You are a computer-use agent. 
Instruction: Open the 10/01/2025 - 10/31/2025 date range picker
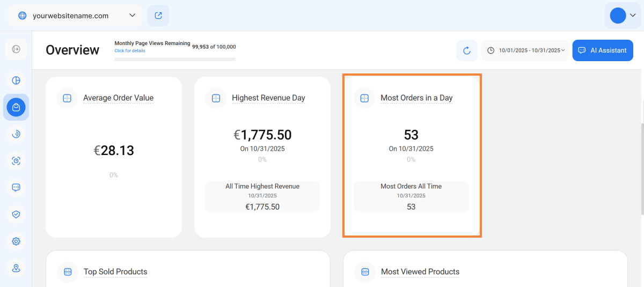tap(525, 50)
